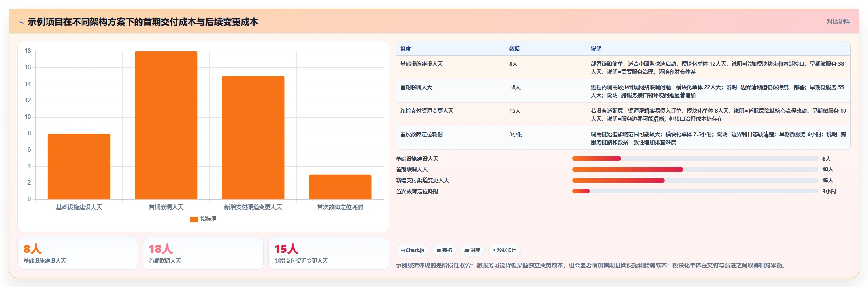Click the 说明 table column header
Image resolution: width=868 pixels, height=287 pixels.
[596, 49]
